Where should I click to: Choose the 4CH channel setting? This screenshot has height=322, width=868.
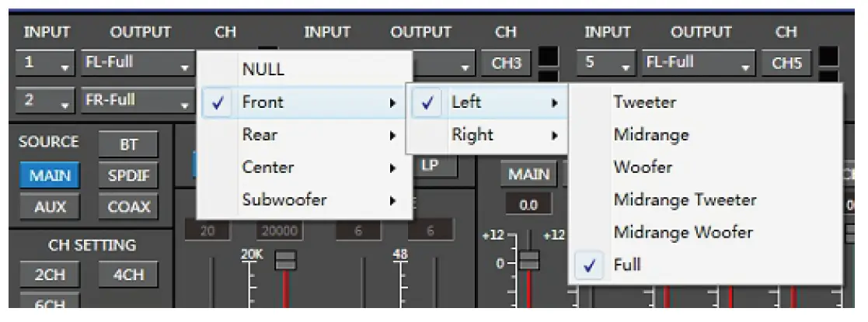(x=128, y=275)
